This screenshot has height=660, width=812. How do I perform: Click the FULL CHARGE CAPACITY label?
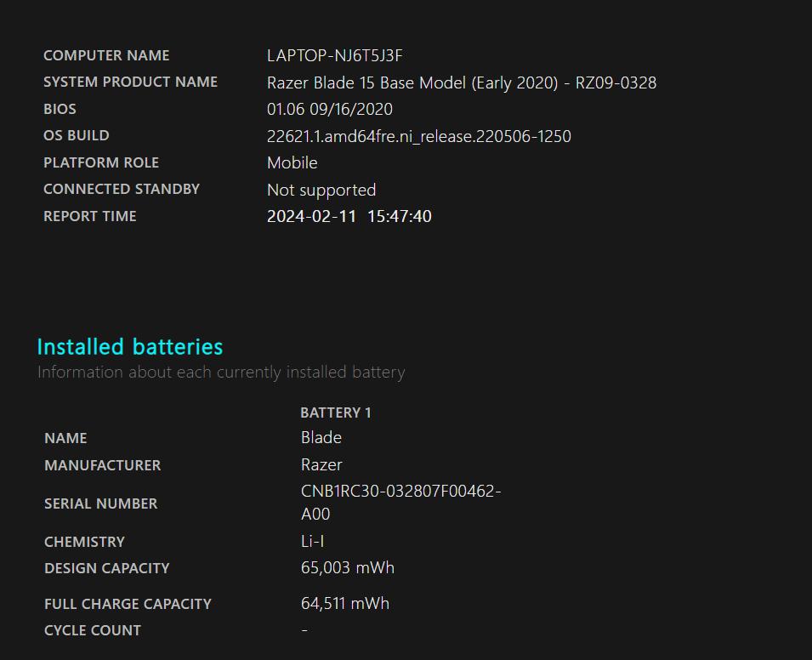pyautogui.click(x=128, y=604)
